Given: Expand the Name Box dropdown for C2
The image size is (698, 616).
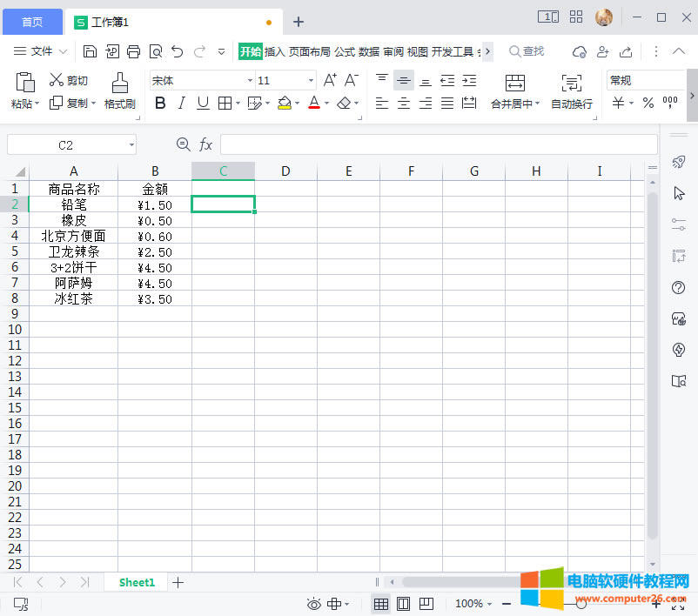Looking at the screenshot, I should tap(131, 144).
